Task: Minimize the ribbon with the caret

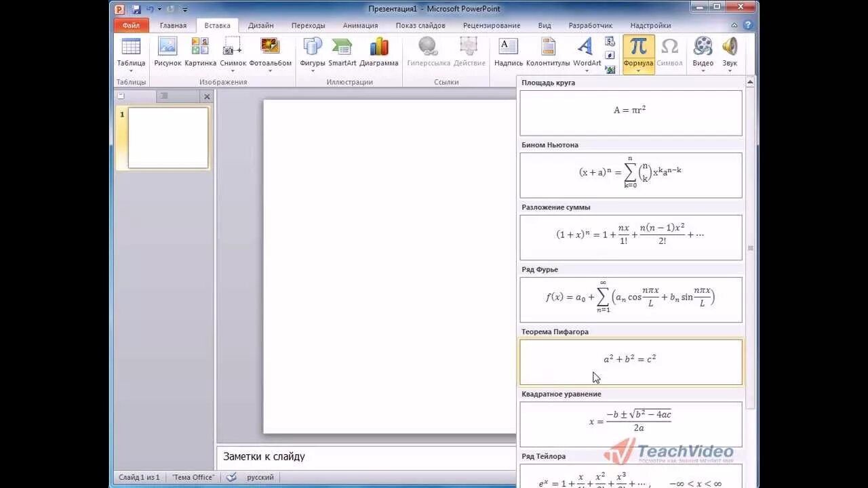Action: coord(734,25)
